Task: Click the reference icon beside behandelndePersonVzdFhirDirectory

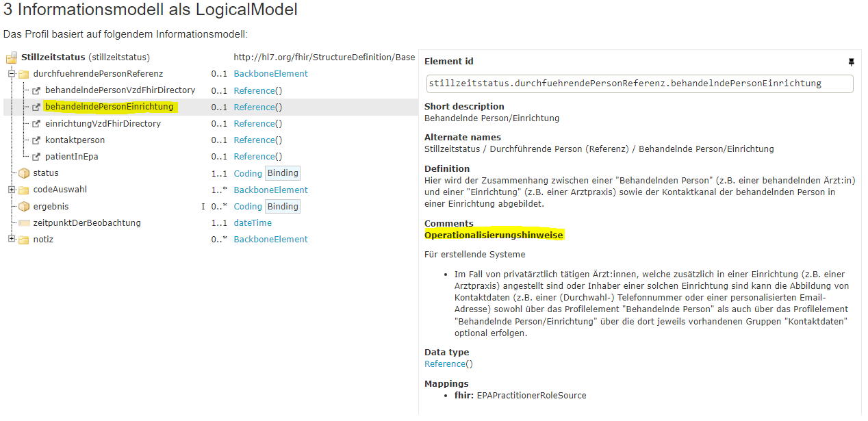Action: (x=36, y=90)
